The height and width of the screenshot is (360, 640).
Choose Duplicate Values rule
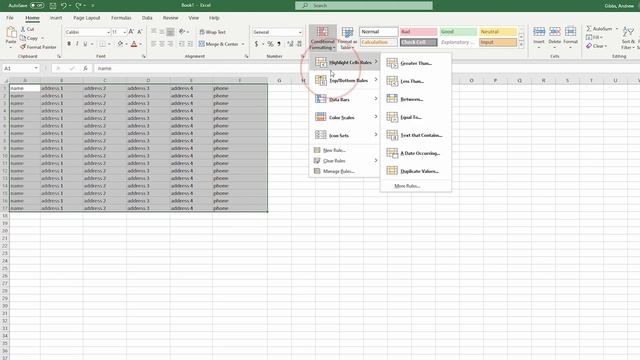(x=416, y=171)
